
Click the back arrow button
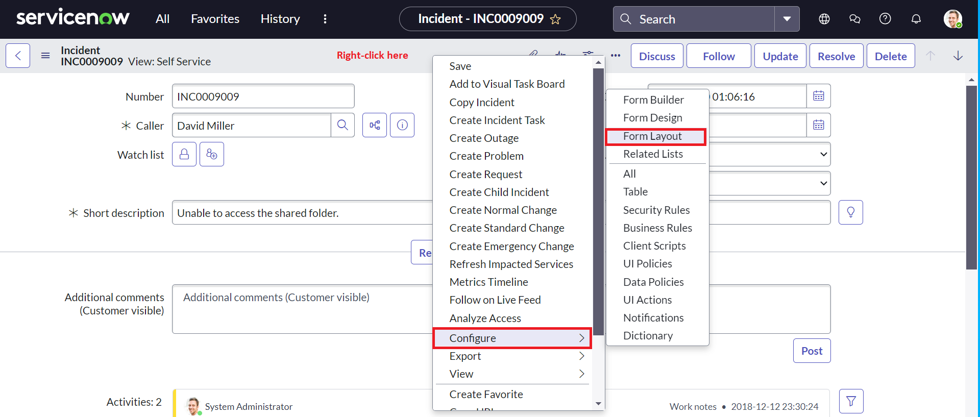click(x=18, y=56)
